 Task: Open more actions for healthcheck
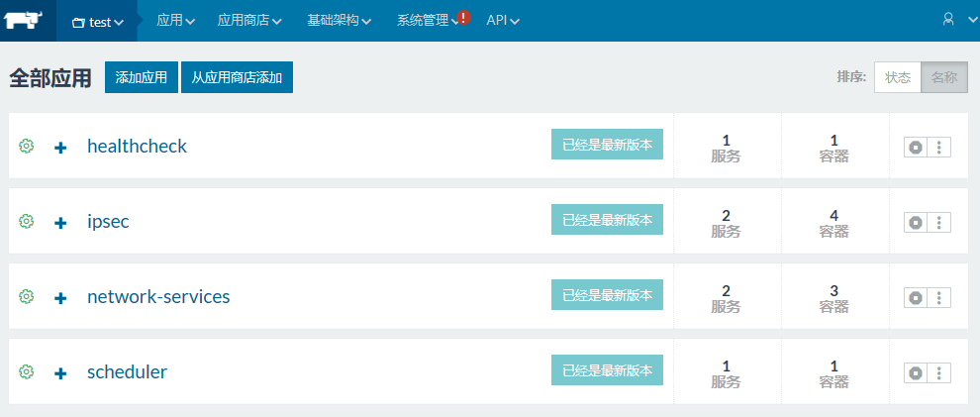(x=938, y=149)
